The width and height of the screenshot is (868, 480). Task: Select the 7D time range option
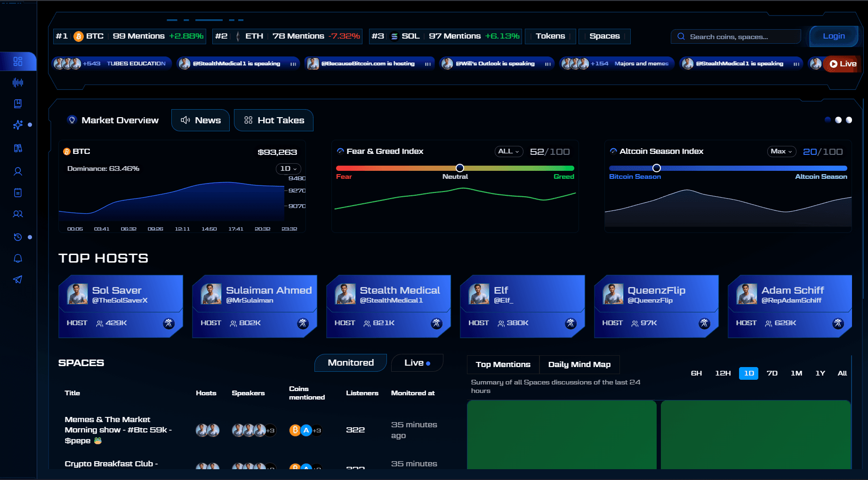tap(772, 373)
